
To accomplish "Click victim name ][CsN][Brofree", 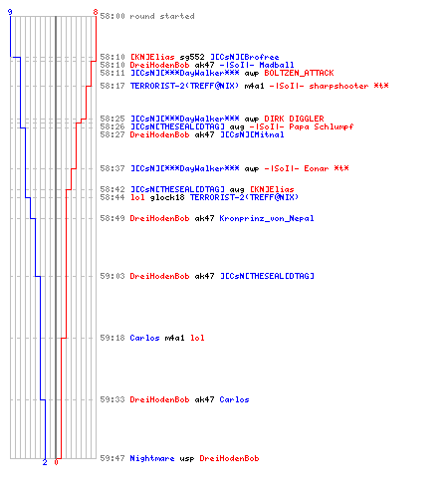I will click(x=245, y=57).
